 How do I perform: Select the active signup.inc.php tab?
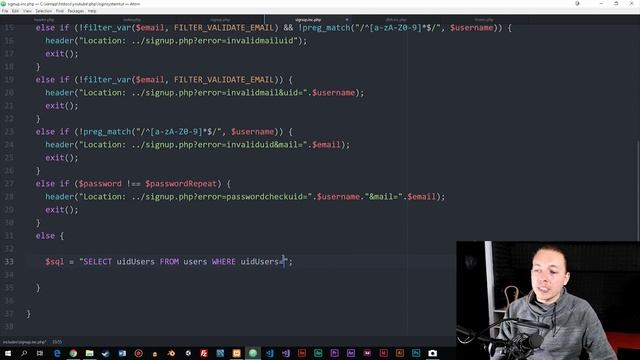[308, 20]
